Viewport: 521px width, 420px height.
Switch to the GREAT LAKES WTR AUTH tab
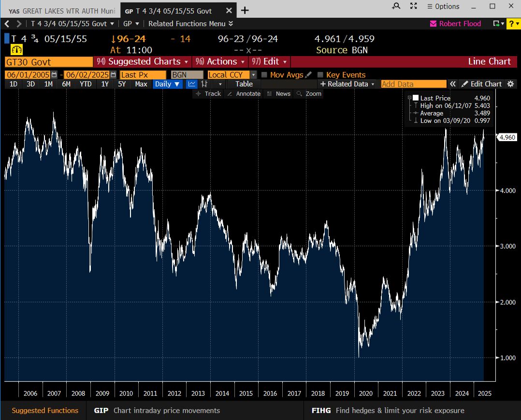61,11
